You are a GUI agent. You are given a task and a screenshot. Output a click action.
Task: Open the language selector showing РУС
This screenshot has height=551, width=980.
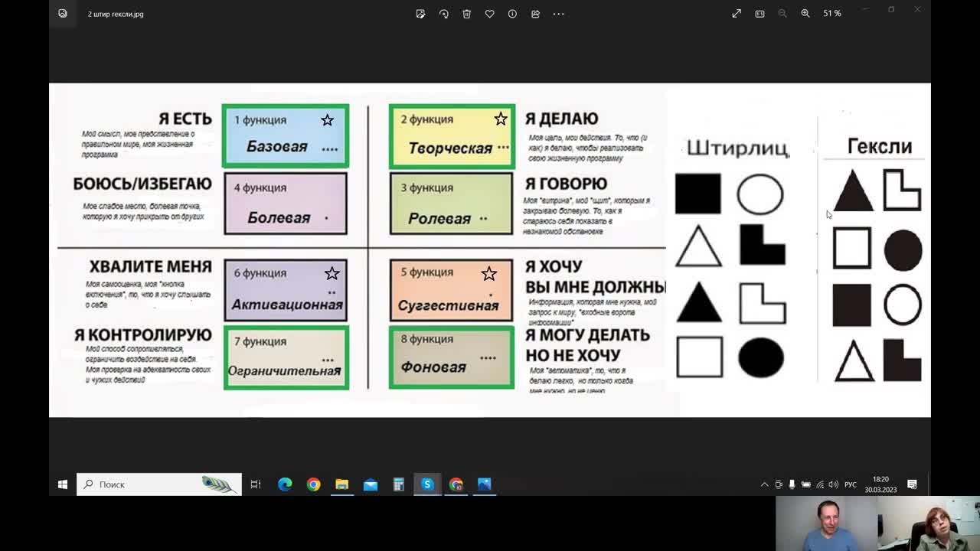coord(850,484)
